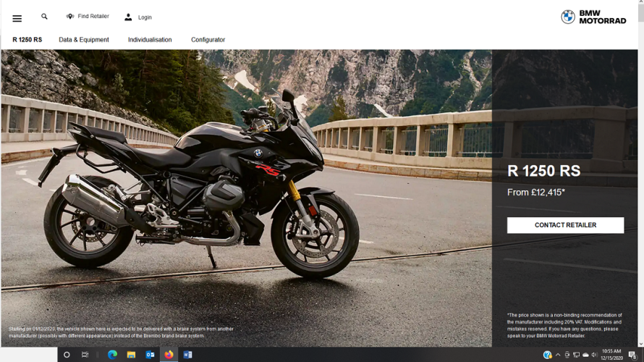Click the Login person icon

pos(128,17)
